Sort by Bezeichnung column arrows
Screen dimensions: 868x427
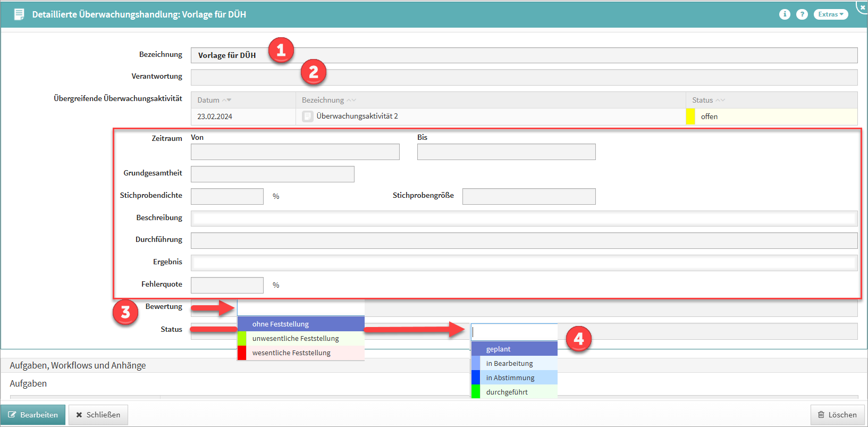point(351,100)
